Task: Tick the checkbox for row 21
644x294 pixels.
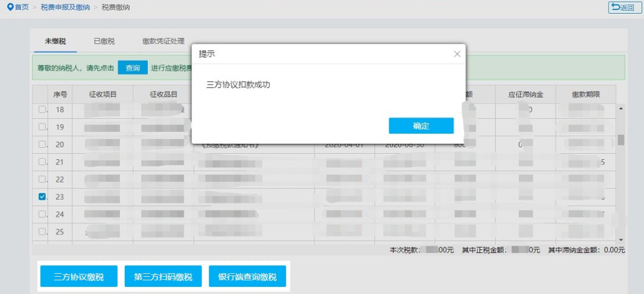Action: pos(42,162)
